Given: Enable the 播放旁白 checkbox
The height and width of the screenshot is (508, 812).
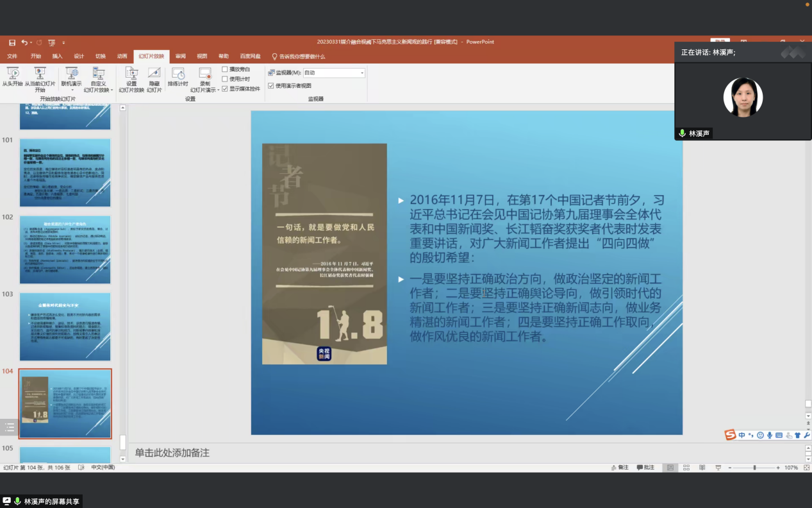Looking at the screenshot, I should [x=225, y=69].
